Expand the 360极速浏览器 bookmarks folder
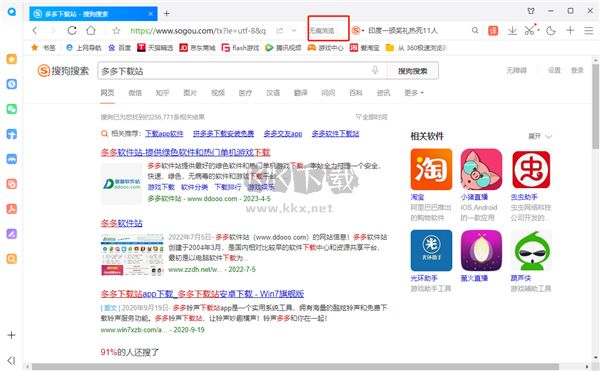The width and height of the screenshot is (600, 371). click(416, 47)
